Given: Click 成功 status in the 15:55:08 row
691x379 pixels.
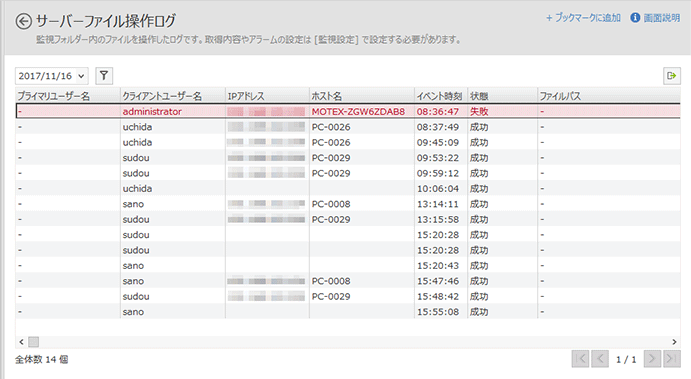Looking at the screenshot, I should [x=479, y=312].
